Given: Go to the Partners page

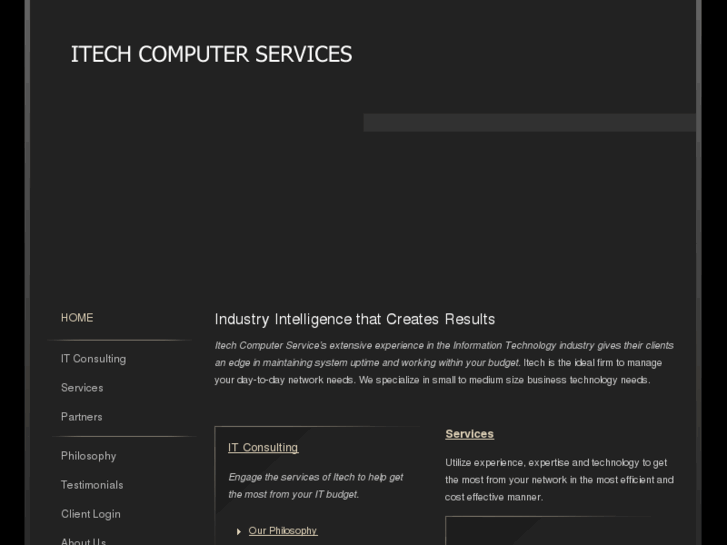Looking at the screenshot, I should pyautogui.click(x=82, y=417).
